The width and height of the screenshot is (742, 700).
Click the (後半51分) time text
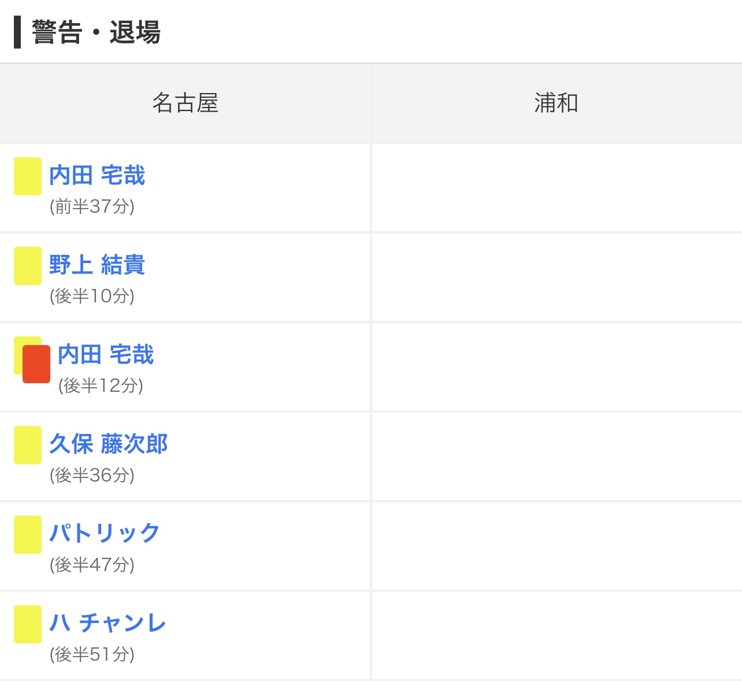[x=92, y=654]
